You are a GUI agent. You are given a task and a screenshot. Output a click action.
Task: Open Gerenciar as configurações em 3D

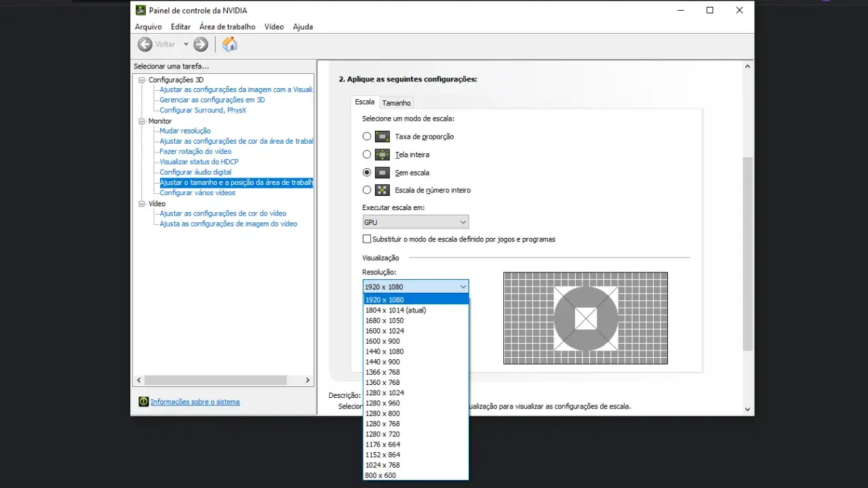coord(212,100)
